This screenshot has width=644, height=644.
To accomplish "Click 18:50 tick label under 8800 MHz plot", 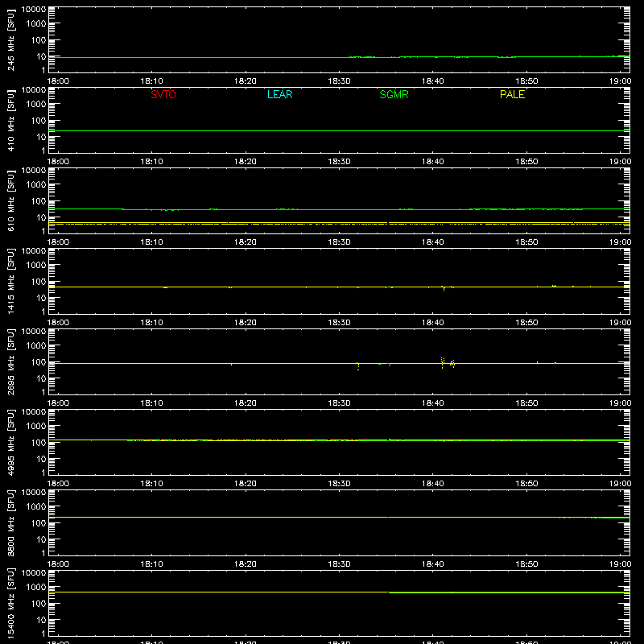I will click(526, 564).
